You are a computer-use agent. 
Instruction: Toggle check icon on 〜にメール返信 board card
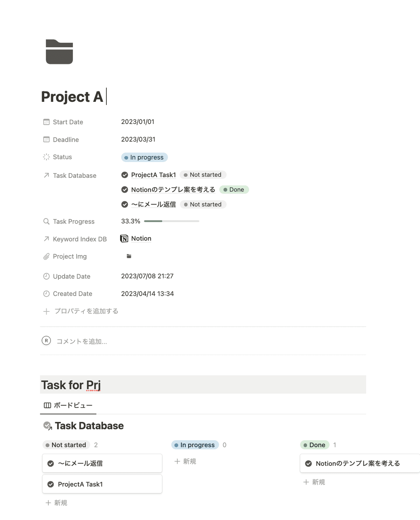[51, 463]
